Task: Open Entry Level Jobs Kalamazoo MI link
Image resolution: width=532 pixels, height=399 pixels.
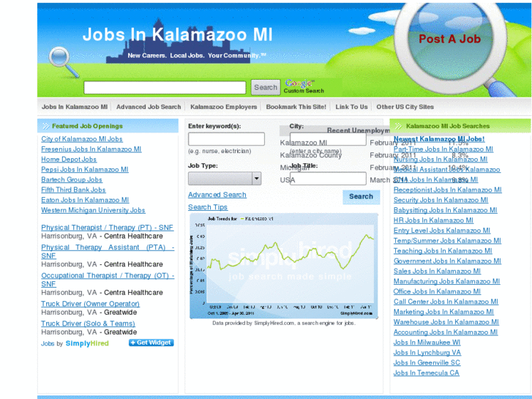Action: click(442, 231)
